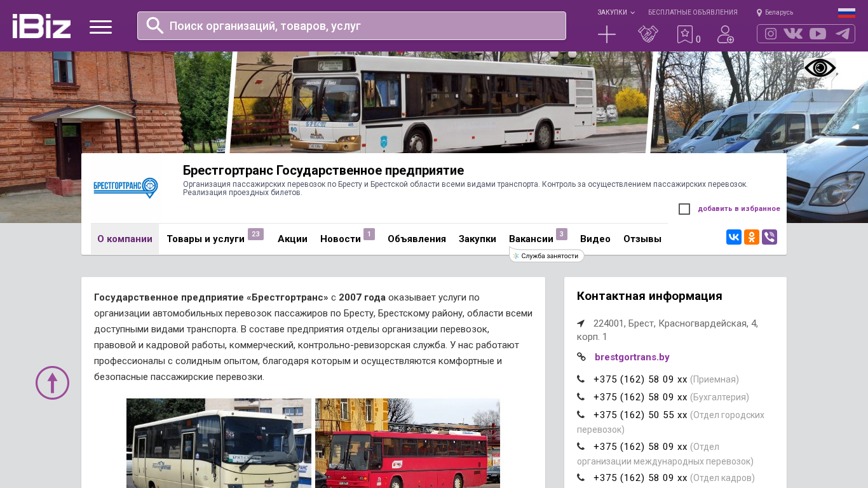868x488 pixels.
Task: Focus the search organizations input field
Action: (351, 26)
